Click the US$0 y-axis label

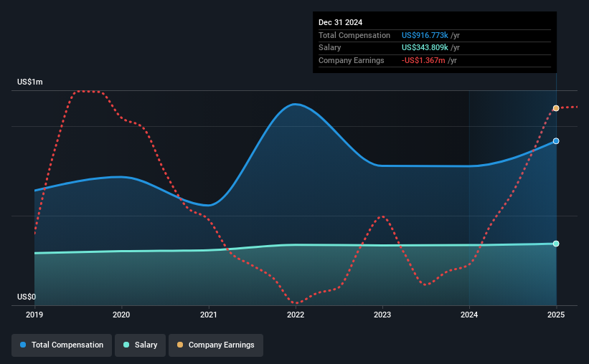[x=27, y=297]
